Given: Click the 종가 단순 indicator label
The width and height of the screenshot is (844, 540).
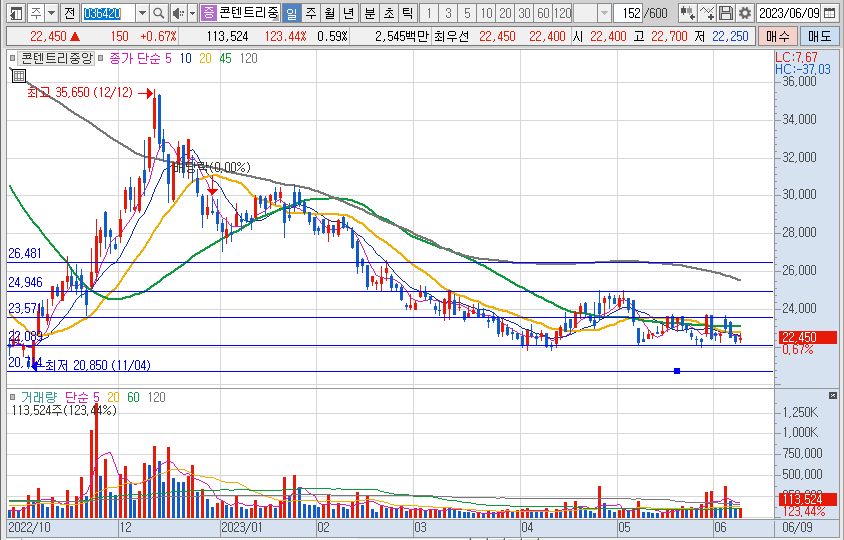Looking at the screenshot, I should pos(135,58).
